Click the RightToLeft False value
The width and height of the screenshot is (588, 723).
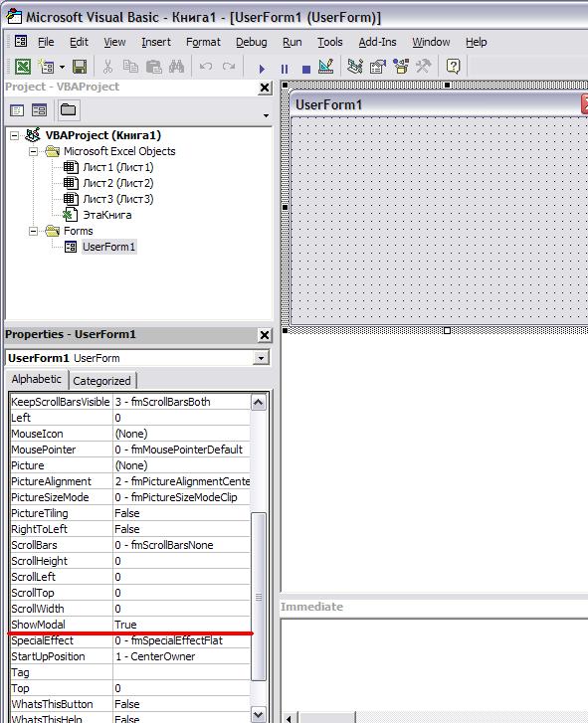click(181, 529)
